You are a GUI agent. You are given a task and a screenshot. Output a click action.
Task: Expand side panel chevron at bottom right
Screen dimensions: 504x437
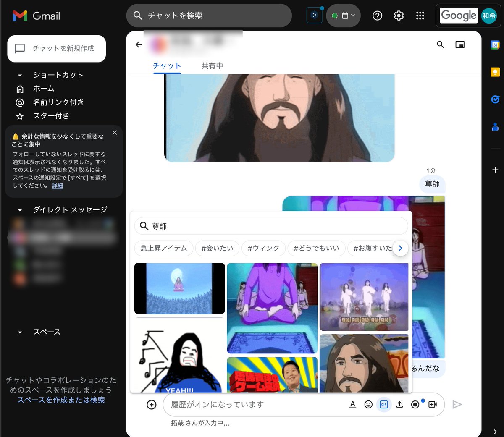click(495, 431)
